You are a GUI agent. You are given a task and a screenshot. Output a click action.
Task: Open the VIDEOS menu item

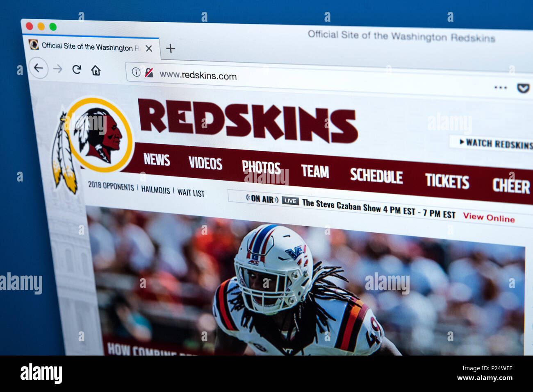[205, 163]
